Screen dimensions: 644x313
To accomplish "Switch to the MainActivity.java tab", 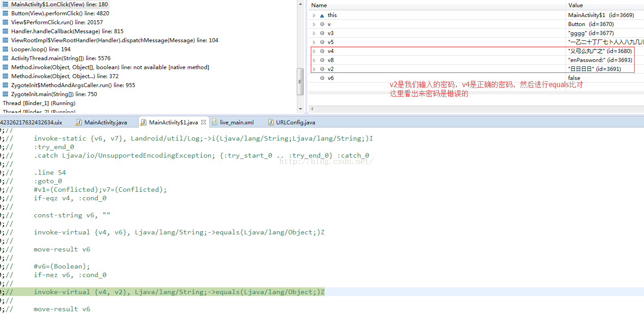I will (x=102, y=122).
